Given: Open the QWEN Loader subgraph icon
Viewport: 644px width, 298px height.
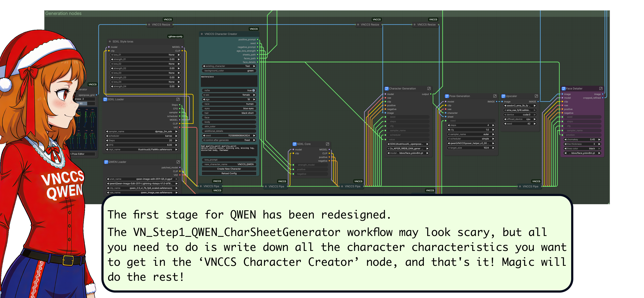Looking at the screenshot, I should [178, 162].
